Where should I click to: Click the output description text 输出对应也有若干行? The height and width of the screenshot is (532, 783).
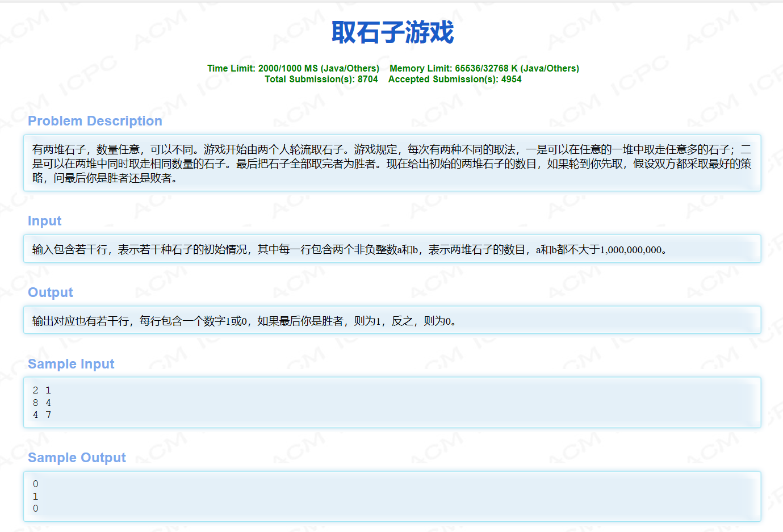point(244,321)
